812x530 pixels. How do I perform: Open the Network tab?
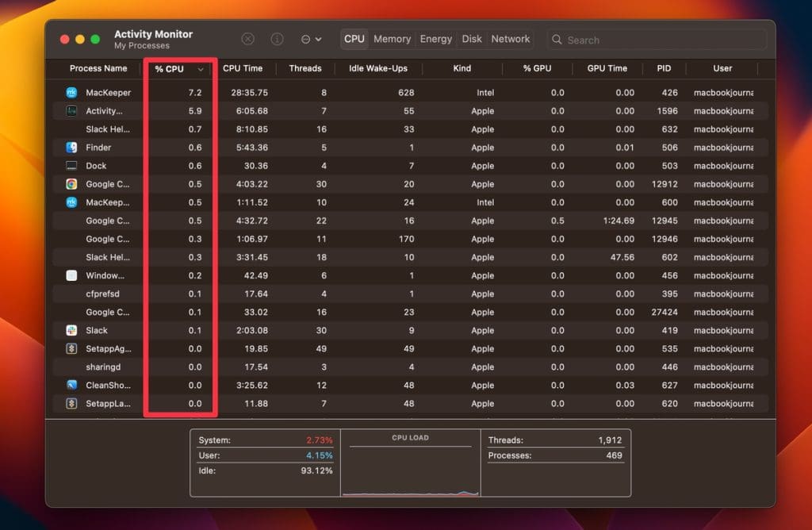[x=510, y=39]
